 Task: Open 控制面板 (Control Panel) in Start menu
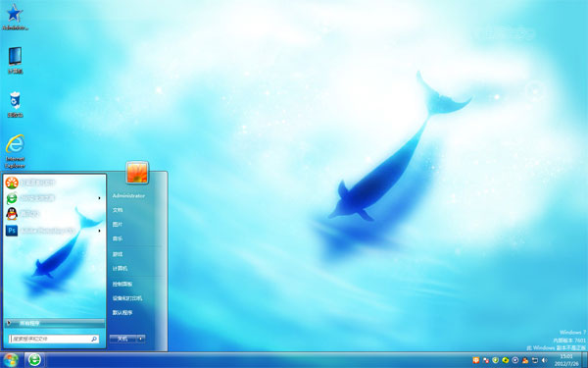coord(122,285)
